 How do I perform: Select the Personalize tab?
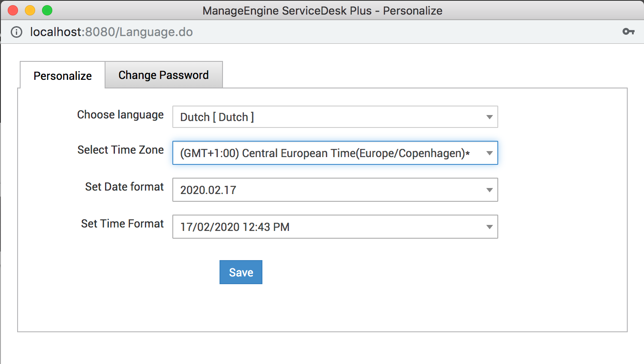pyautogui.click(x=63, y=76)
